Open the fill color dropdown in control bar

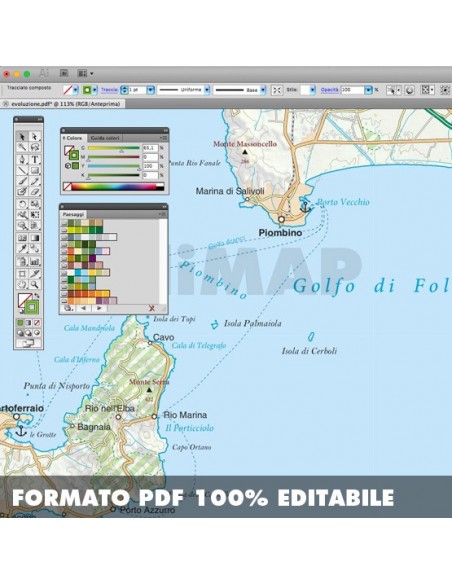[x=76, y=90]
